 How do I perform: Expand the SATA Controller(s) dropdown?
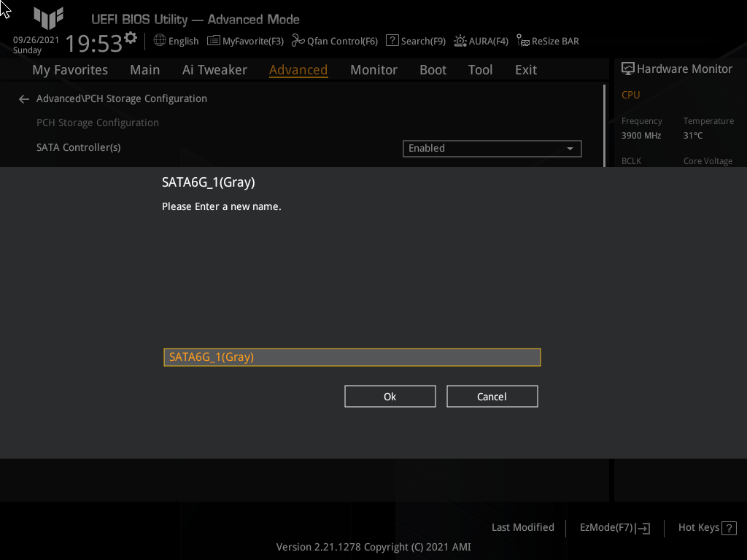point(570,148)
